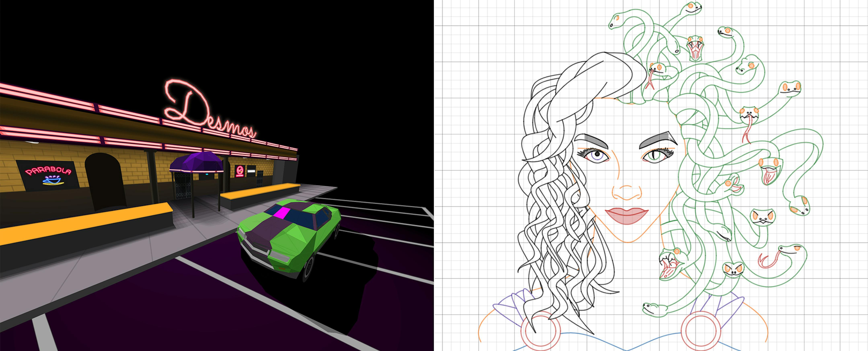Click the round red neon door sign
The image size is (868, 351).
click(240, 171)
